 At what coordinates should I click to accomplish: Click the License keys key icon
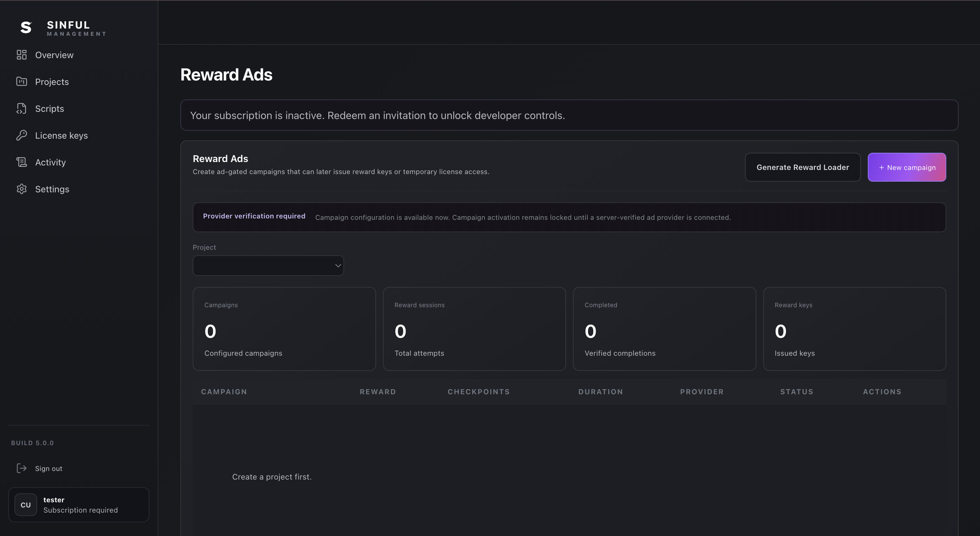(22, 135)
